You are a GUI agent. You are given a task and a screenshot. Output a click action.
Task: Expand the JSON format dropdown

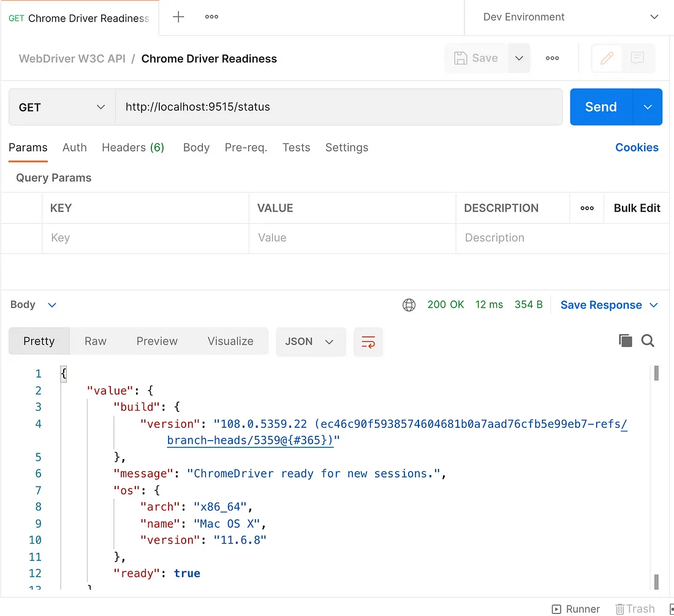(311, 342)
